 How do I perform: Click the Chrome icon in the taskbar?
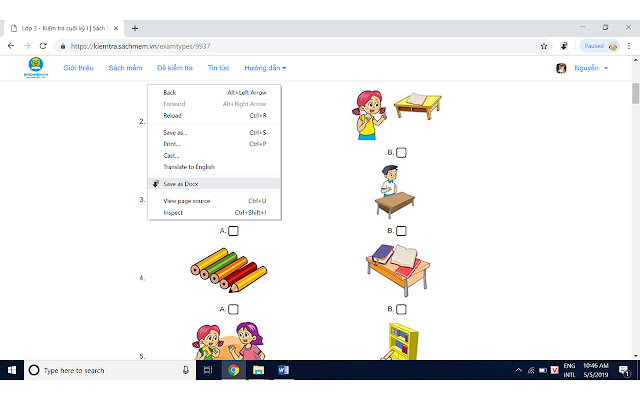[x=233, y=370]
